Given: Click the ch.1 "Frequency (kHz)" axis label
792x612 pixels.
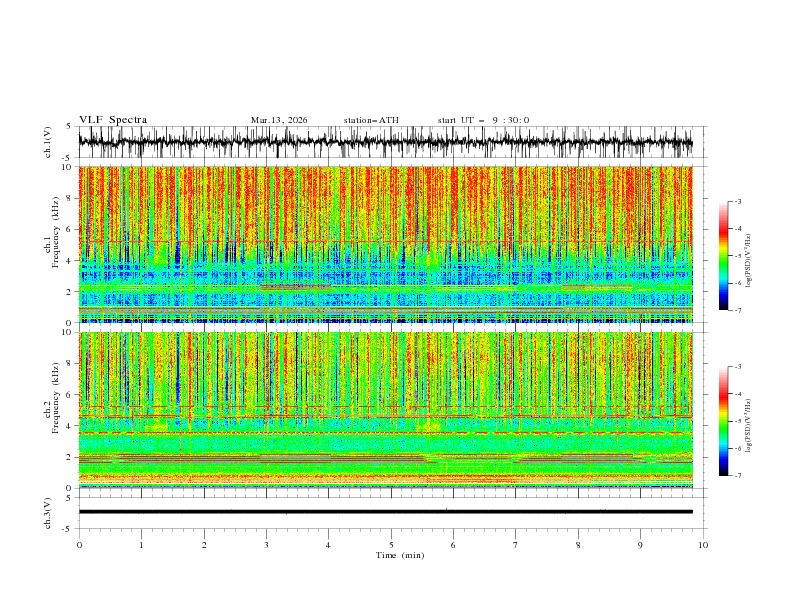Looking at the screenshot, I should coord(56,233).
